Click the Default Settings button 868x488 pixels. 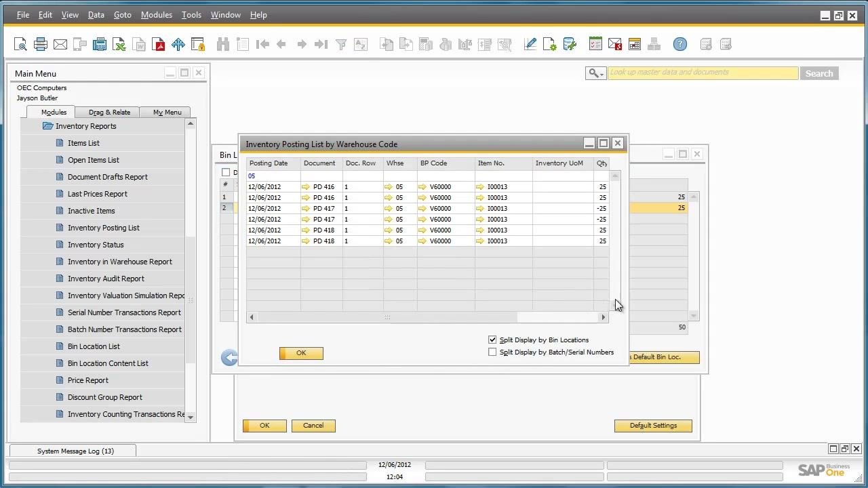(653, 426)
